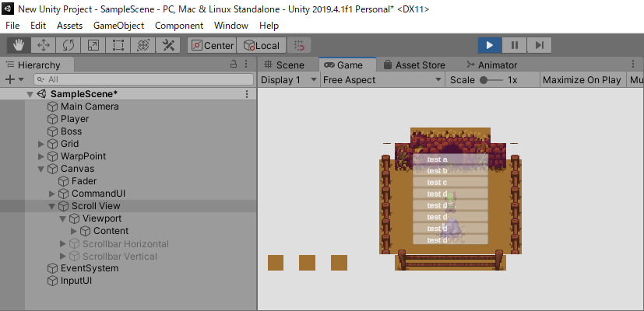The image size is (644, 311).
Task: Open the Window menu
Action: coord(231,26)
